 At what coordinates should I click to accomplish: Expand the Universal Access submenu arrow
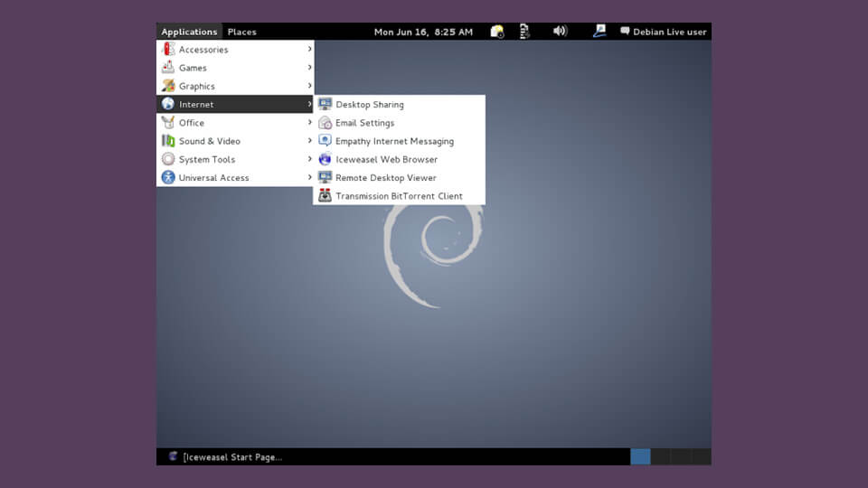pyautogui.click(x=309, y=177)
